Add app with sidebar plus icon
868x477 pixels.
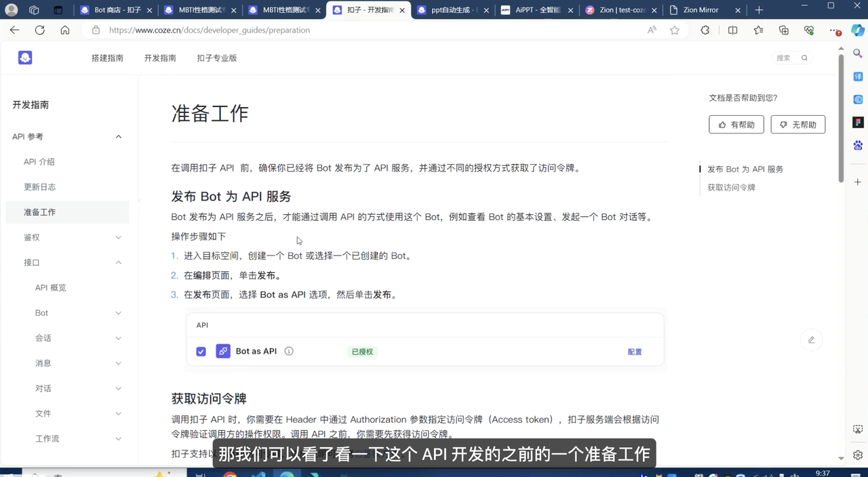(858, 182)
